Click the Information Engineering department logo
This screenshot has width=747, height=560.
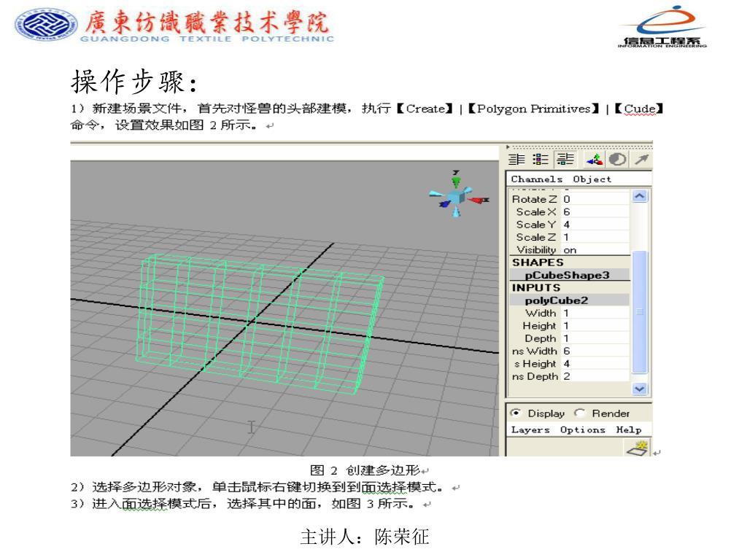click(662, 27)
